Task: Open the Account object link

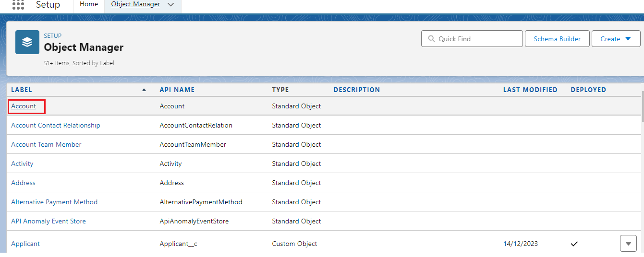Action: click(24, 106)
